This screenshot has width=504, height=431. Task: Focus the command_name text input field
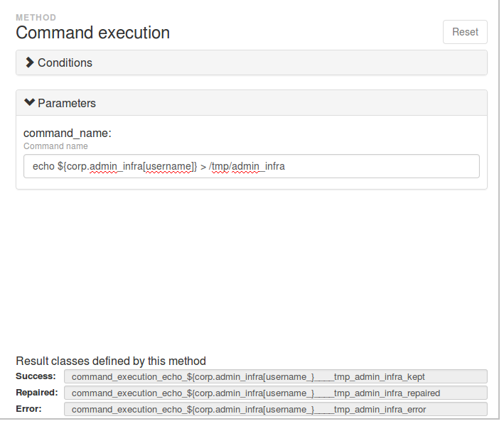point(252,166)
